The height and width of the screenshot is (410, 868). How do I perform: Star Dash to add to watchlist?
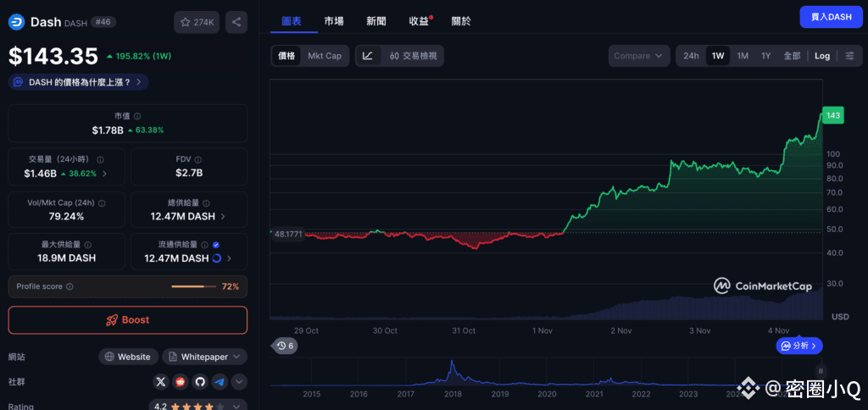196,22
